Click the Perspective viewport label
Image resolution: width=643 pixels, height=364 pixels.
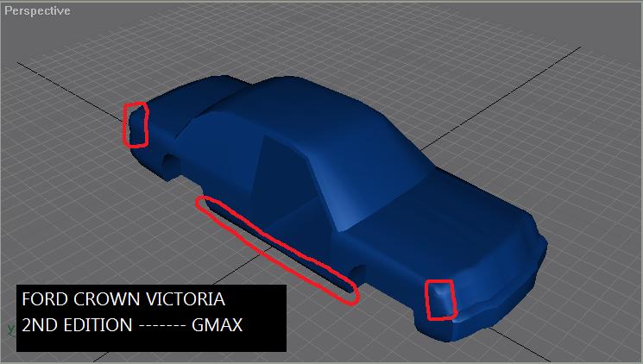tap(37, 10)
